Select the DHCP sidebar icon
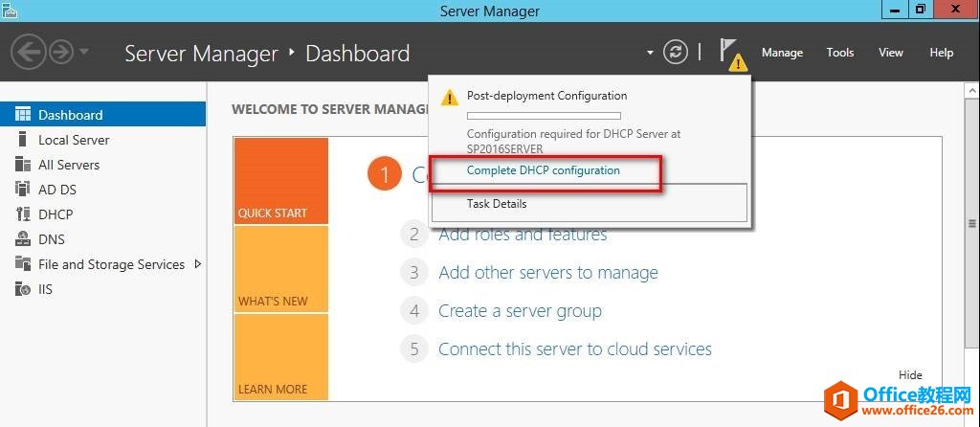The height and width of the screenshot is (427, 980). 23,214
